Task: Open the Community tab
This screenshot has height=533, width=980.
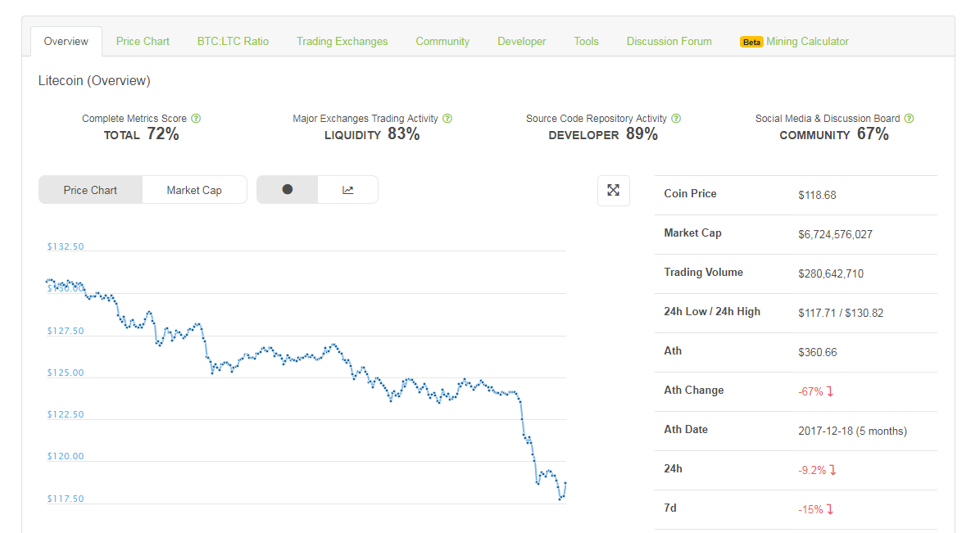Action: click(442, 41)
